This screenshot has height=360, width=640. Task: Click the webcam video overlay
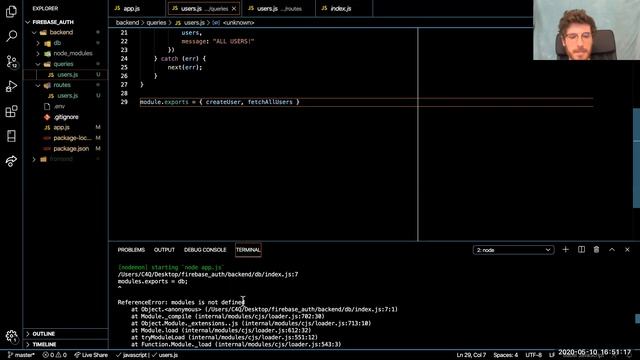[587, 30]
